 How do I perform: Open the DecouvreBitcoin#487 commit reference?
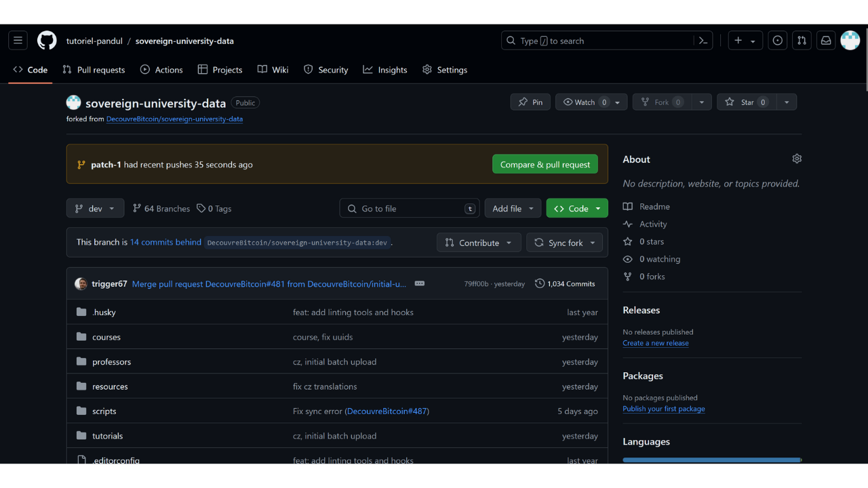point(387,411)
